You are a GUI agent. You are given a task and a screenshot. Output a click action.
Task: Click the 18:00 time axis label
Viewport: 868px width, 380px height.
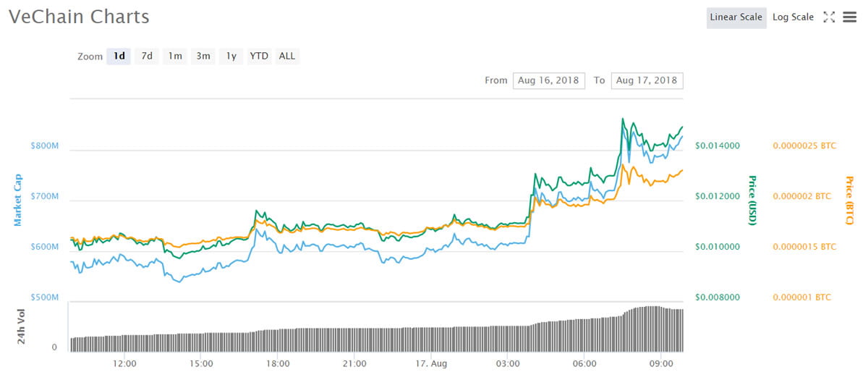(x=278, y=363)
